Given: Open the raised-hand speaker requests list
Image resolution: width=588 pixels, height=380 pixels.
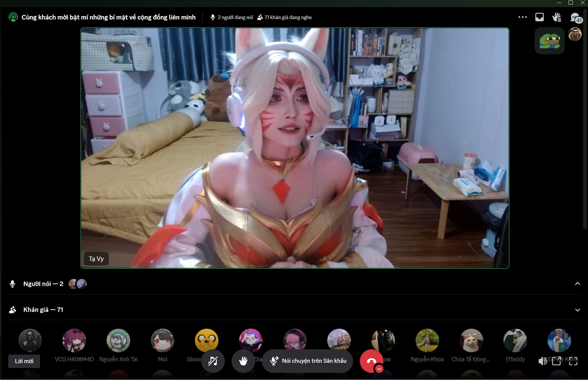Looking at the screenshot, I should point(557,17).
